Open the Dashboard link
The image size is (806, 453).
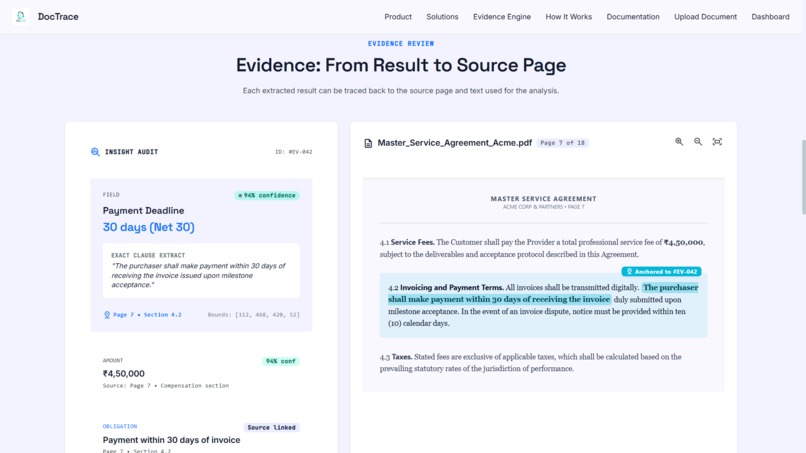pyautogui.click(x=770, y=16)
